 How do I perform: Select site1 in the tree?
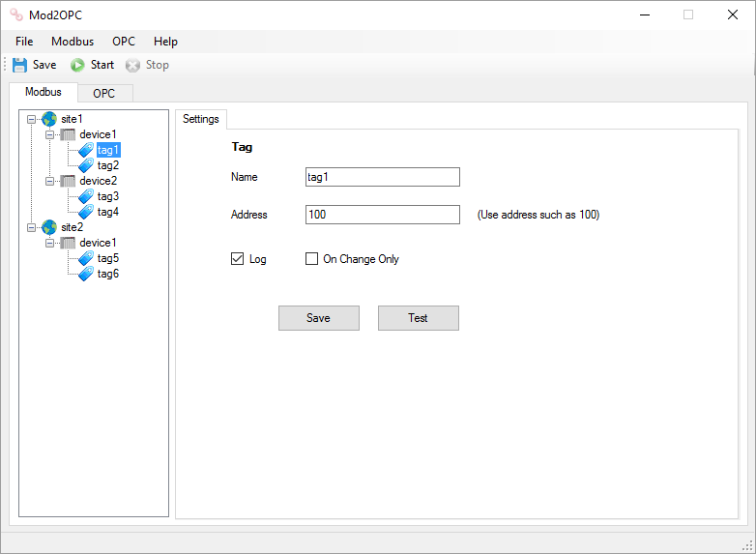pyautogui.click(x=72, y=119)
